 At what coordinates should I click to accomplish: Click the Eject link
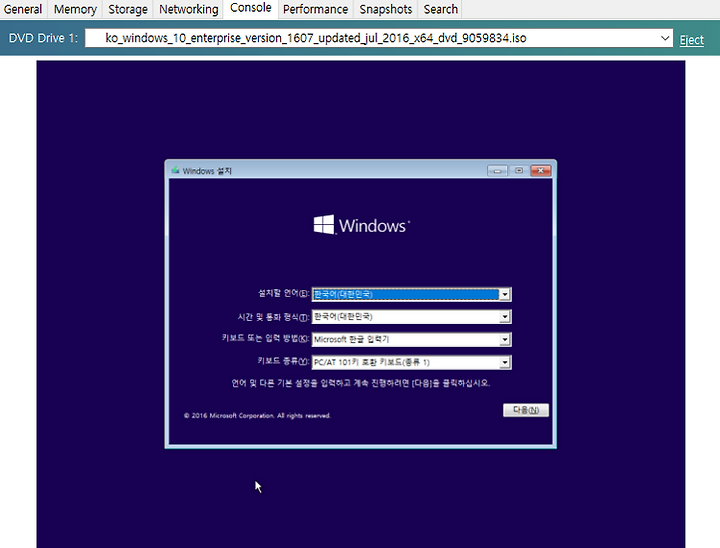click(692, 40)
